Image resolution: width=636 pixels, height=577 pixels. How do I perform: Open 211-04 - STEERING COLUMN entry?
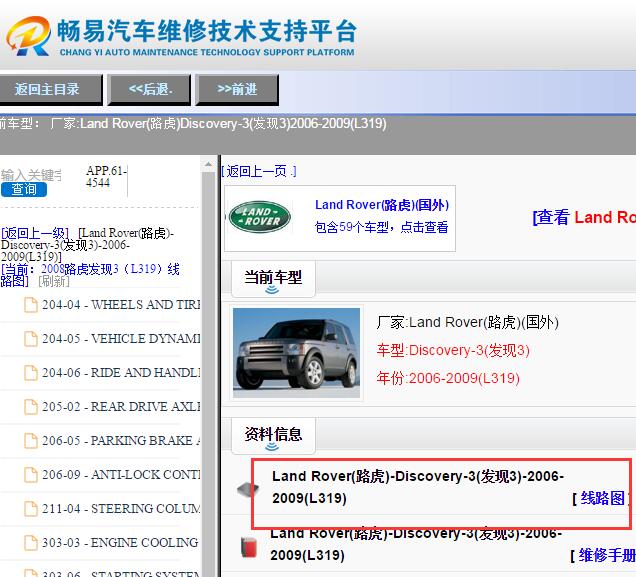[x=121, y=509]
